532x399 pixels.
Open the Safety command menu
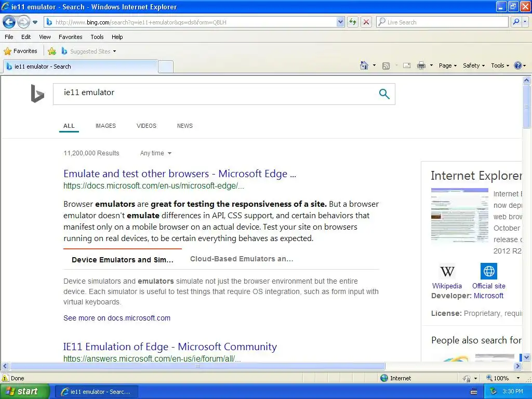[x=474, y=65]
